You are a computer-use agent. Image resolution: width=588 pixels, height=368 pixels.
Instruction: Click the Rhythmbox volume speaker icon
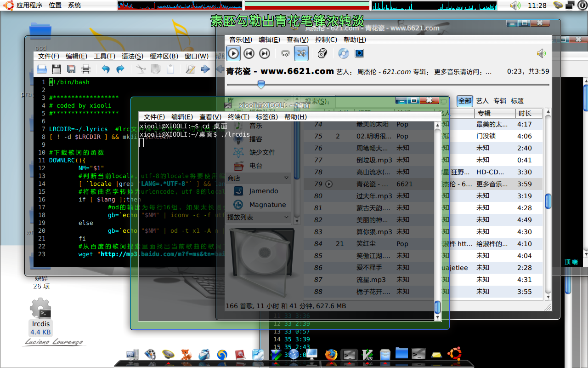[541, 53]
